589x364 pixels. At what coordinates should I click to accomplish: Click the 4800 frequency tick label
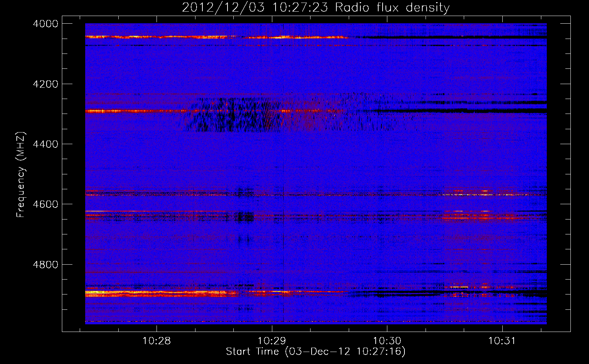(46, 265)
